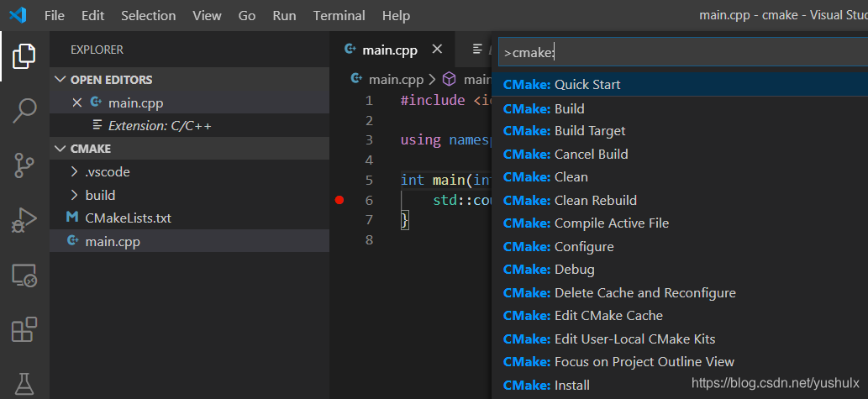
Task: Run CMake: Quick Start command
Action: 680,85
